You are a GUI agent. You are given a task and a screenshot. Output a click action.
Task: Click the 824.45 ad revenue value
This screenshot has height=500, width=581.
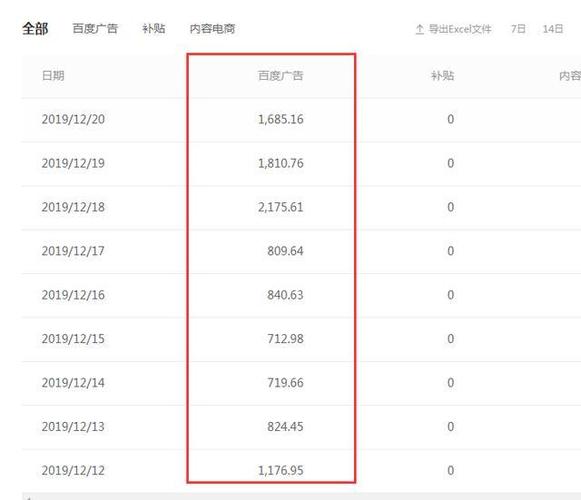[x=285, y=427]
